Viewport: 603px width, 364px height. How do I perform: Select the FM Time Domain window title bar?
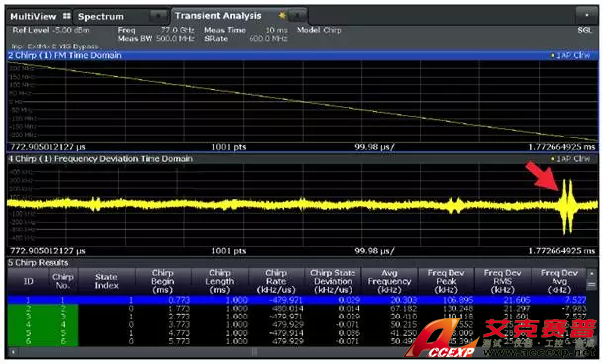pyautogui.click(x=303, y=55)
